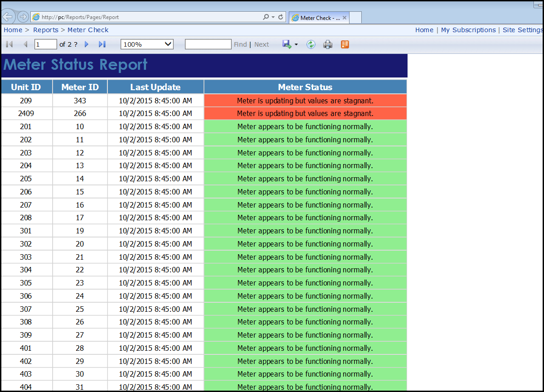Open the blank new tab button
544x392 pixels.
coord(355,18)
